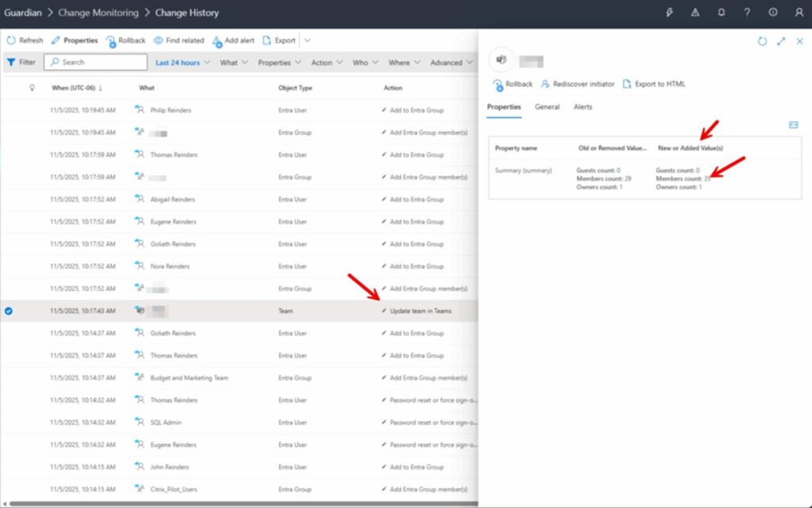Click refresh icon in details panel

pyautogui.click(x=762, y=41)
